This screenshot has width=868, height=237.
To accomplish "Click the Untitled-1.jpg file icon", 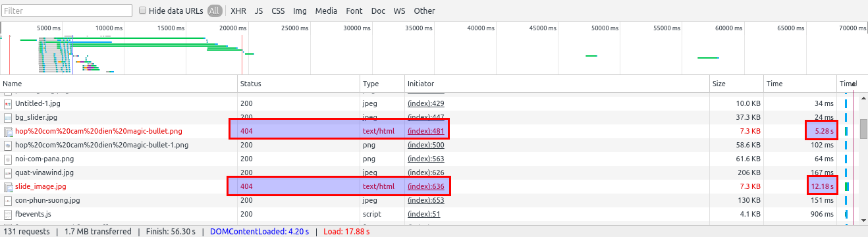I will [8, 104].
